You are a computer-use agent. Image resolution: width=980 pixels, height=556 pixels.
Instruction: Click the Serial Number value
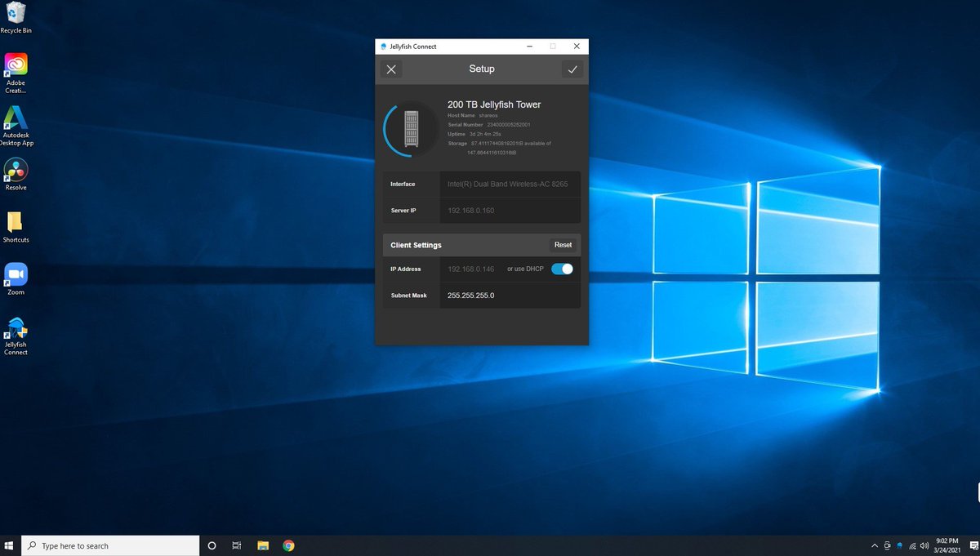click(x=509, y=125)
